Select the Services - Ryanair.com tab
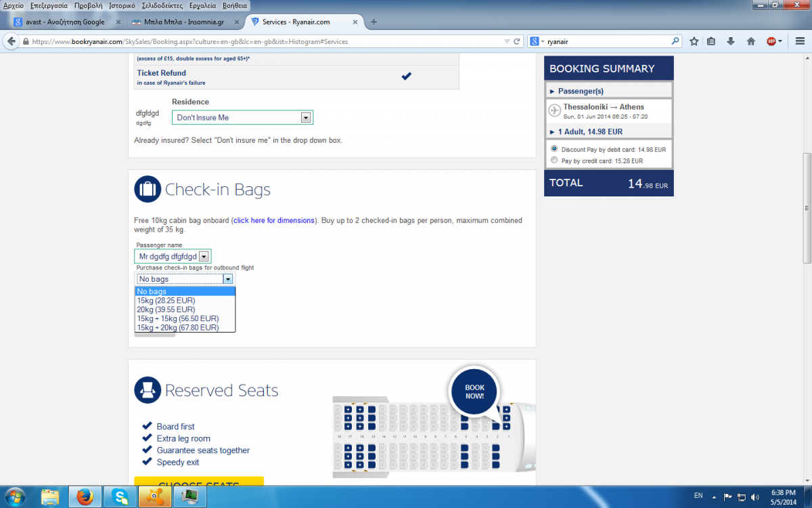Viewport: 812px width, 508px height. pyautogui.click(x=304, y=22)
